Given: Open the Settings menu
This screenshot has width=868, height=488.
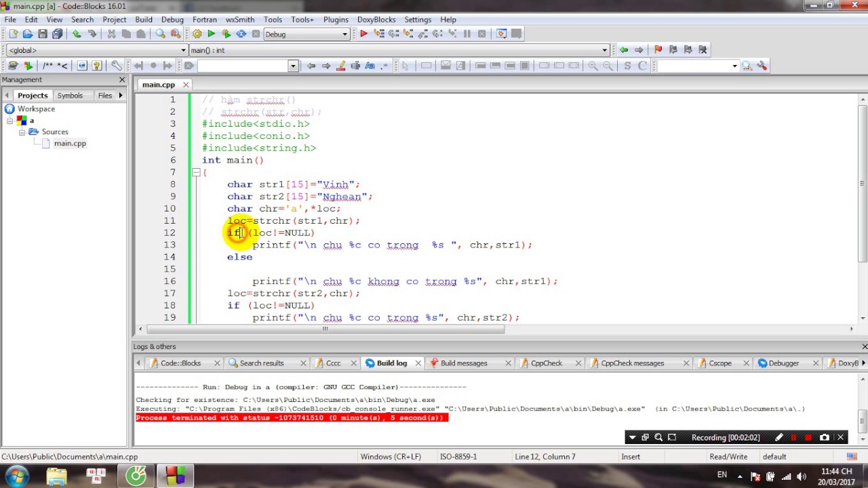Looking at the screenshot, I should click(418, 20).
